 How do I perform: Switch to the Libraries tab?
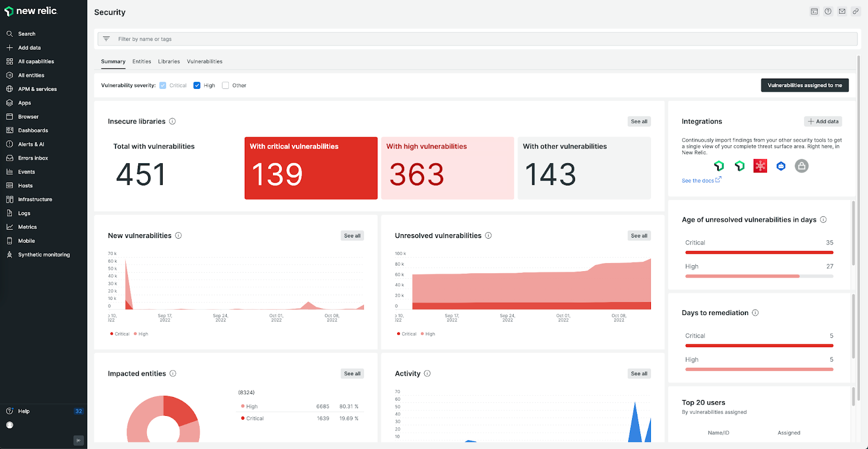tap(169, 61)
